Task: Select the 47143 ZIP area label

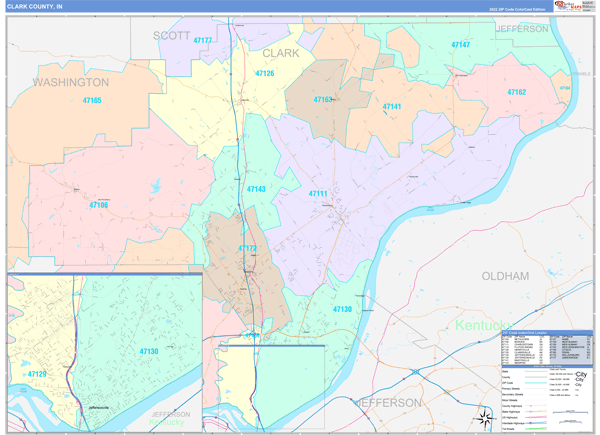Action: [x=256, y=189]
